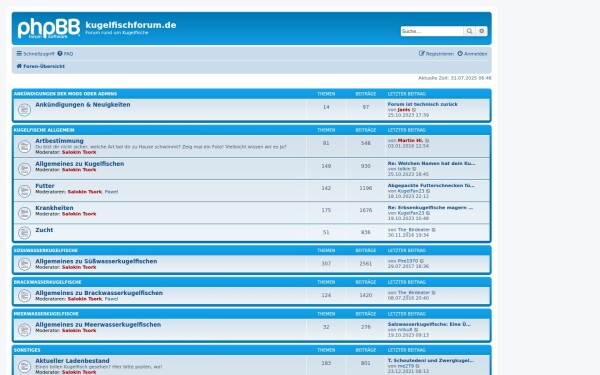Focus the Suche search field

point(432,31)
